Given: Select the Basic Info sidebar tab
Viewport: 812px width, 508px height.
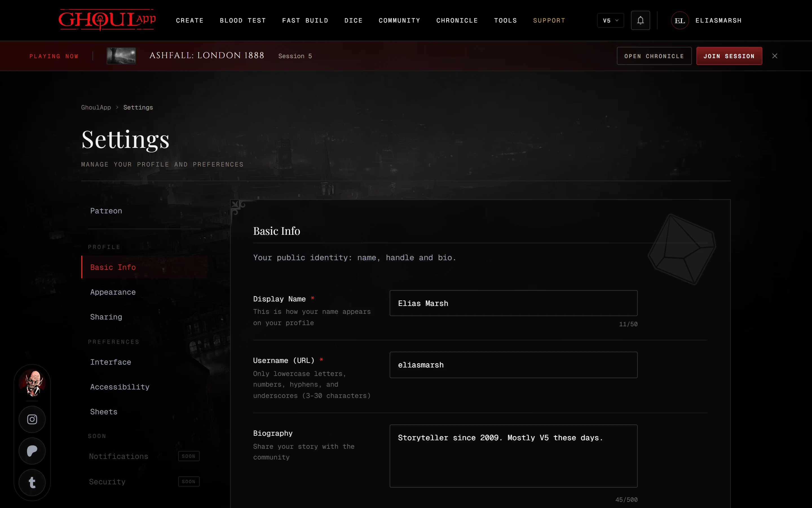Looking at the screenshot, I should (x=144, y=267).
